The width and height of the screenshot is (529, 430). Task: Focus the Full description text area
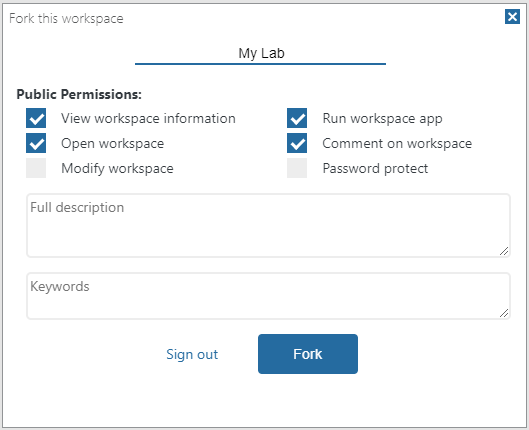pos(269,225)
